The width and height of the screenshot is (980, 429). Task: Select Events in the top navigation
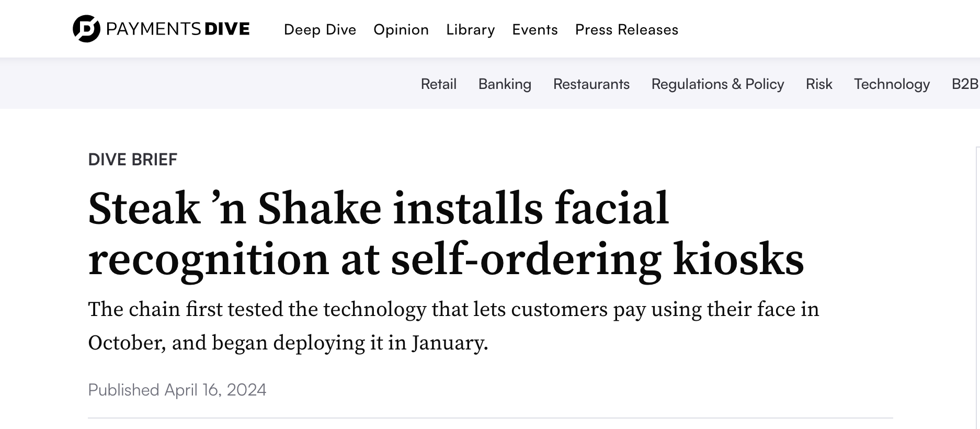pyautogui.click(x=535, y=30)
